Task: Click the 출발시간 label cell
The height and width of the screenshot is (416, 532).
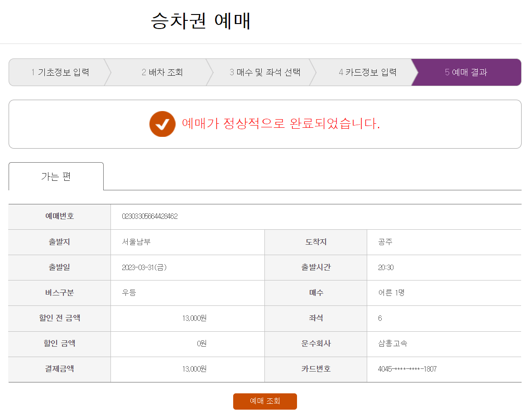Action: pos(316,268)
